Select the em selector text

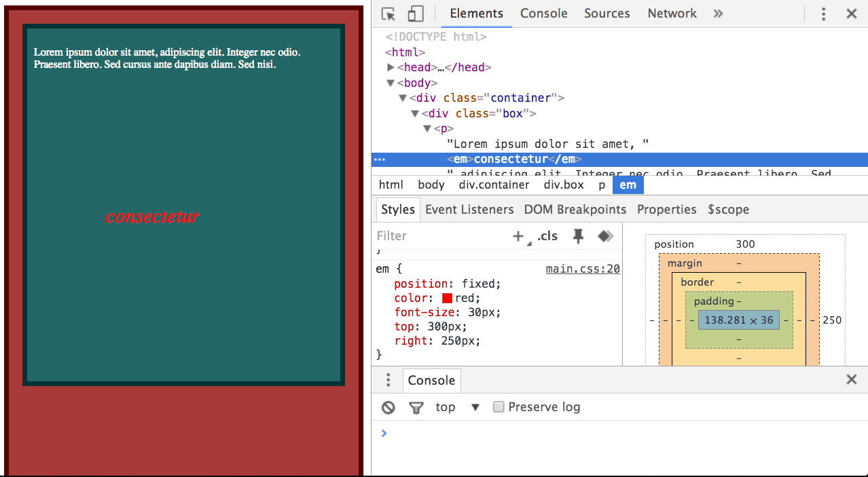(382, 269)
